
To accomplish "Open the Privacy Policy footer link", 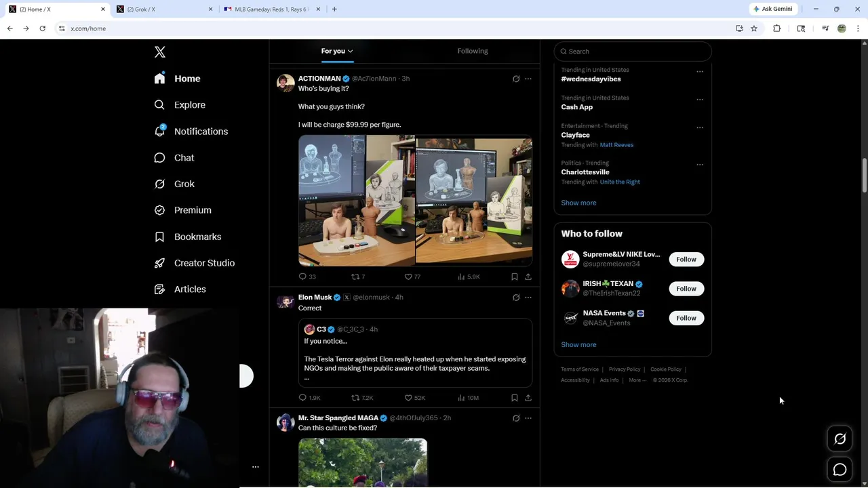I will point(625,369).
